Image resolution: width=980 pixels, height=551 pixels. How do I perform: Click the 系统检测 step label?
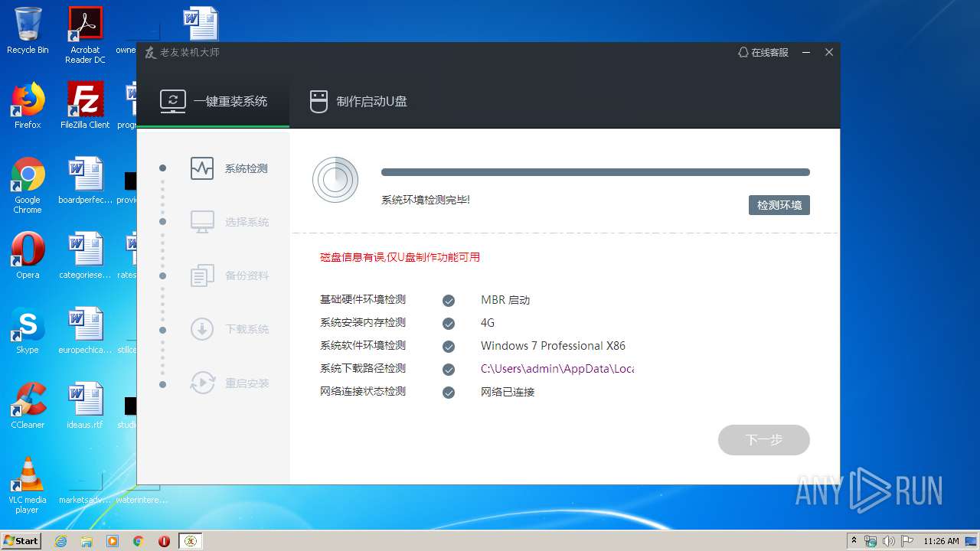(x=247, y=168)
